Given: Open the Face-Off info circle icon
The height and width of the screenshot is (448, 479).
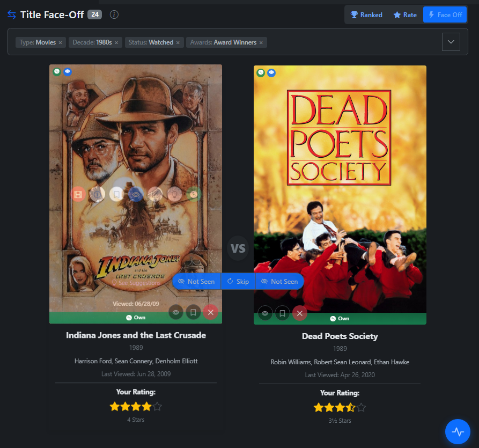Looking at the screenshot, I should coord(114,14).
